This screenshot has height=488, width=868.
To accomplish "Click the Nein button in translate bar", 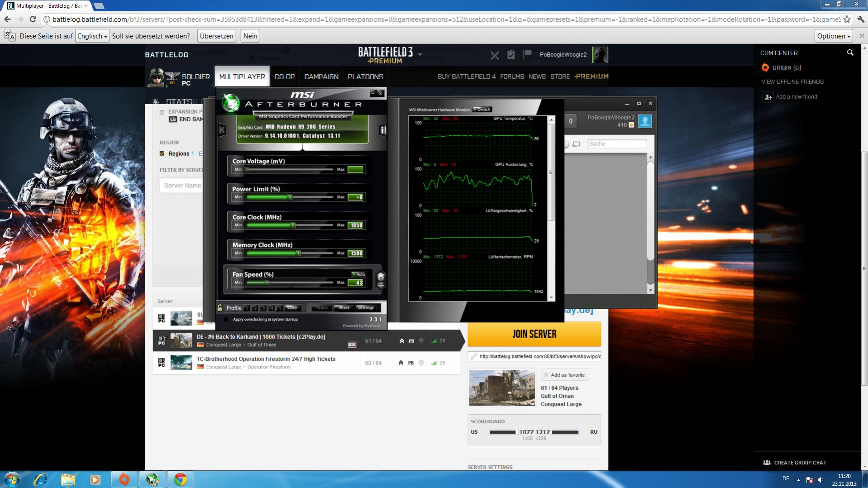I will (x=250, y=36).
